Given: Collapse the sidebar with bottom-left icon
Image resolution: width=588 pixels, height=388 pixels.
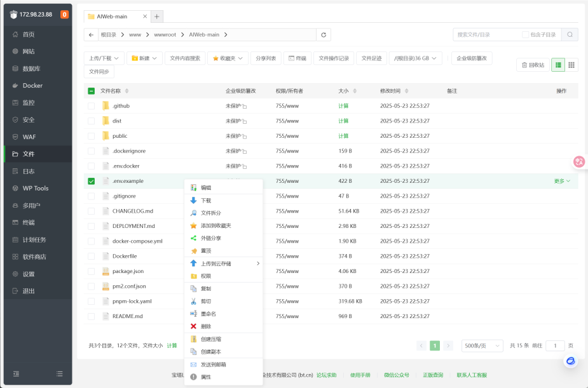Looking at the screenshot, I should (x=16, y=374).
